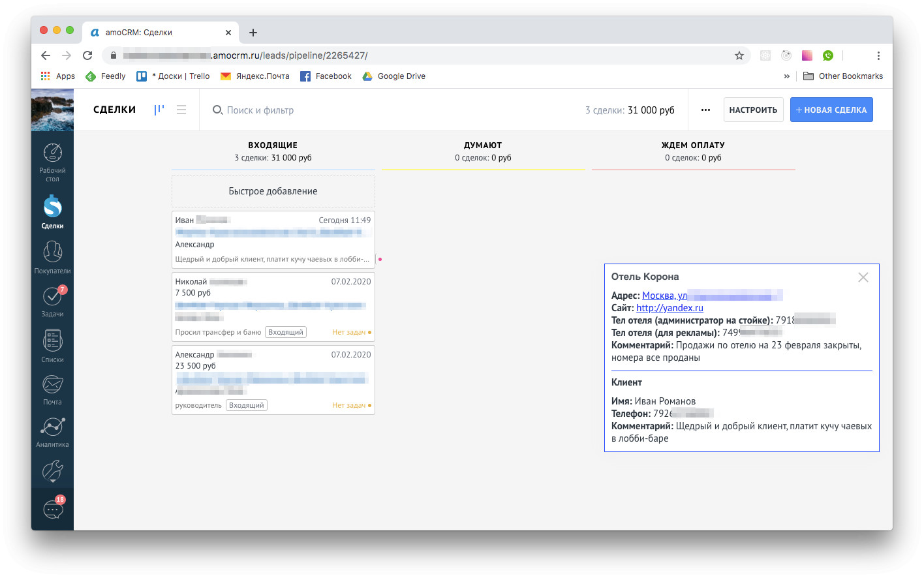Open chat notifications icon with 18 badge

click(54, 508)
